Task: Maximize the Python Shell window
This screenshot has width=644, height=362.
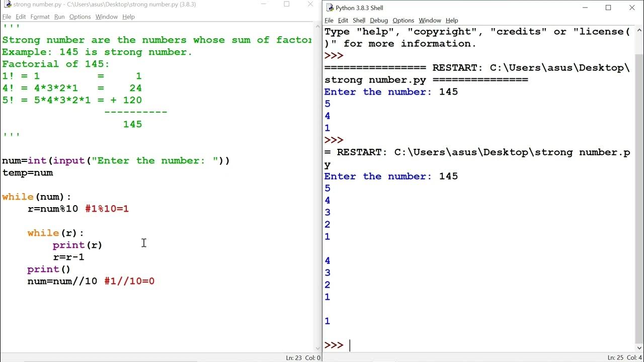Action: (608, 8)
